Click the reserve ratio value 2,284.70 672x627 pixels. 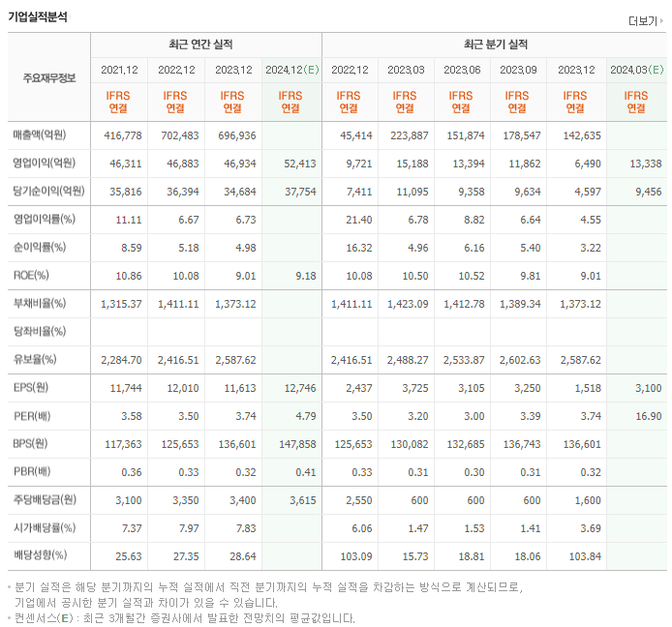coord(121,360)
